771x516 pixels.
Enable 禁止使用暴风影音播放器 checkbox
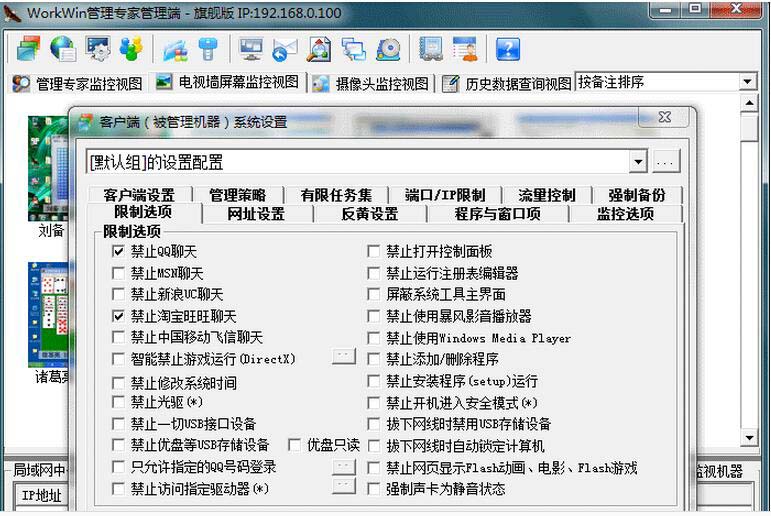point(374,316)
